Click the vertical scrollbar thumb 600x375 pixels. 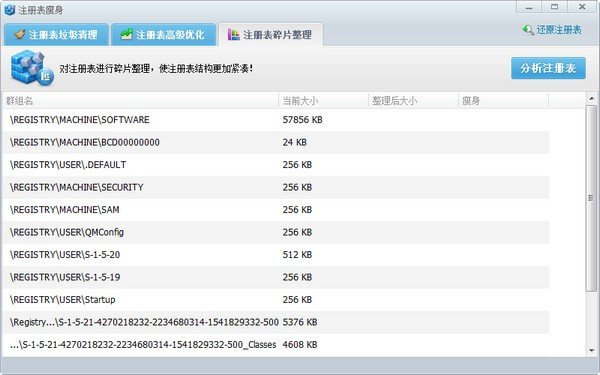click(592, 198)
